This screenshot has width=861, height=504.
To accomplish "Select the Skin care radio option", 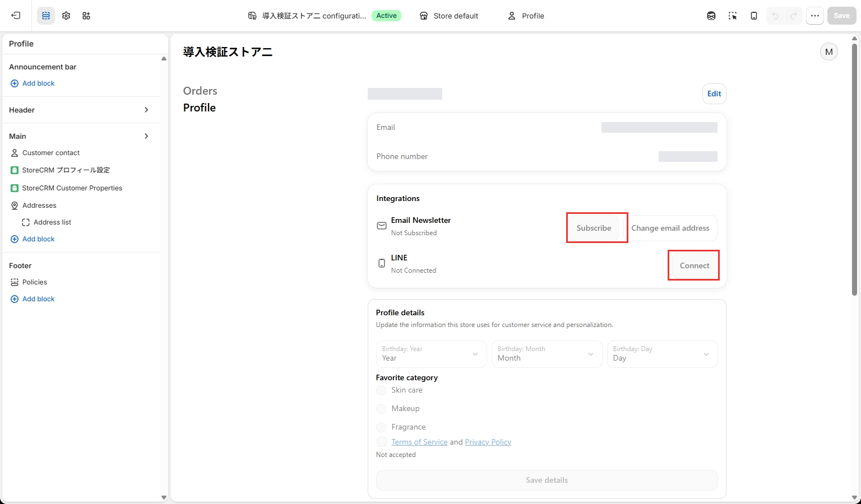I will pos(381,390).
